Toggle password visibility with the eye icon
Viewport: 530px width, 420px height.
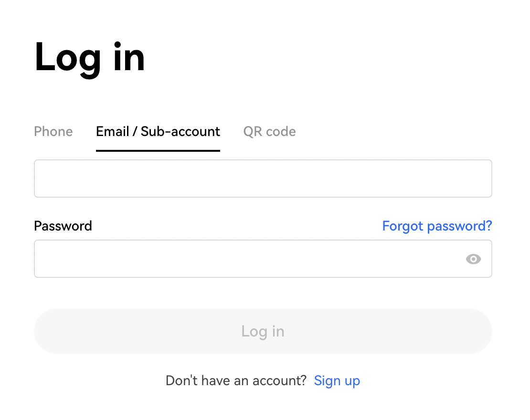(473, 259)
